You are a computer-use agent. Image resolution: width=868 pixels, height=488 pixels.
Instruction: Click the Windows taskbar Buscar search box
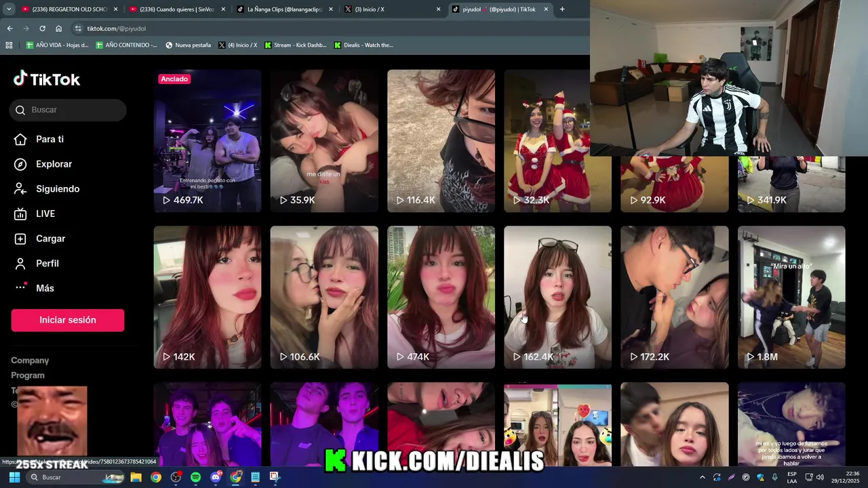click(x=75, y=477)
